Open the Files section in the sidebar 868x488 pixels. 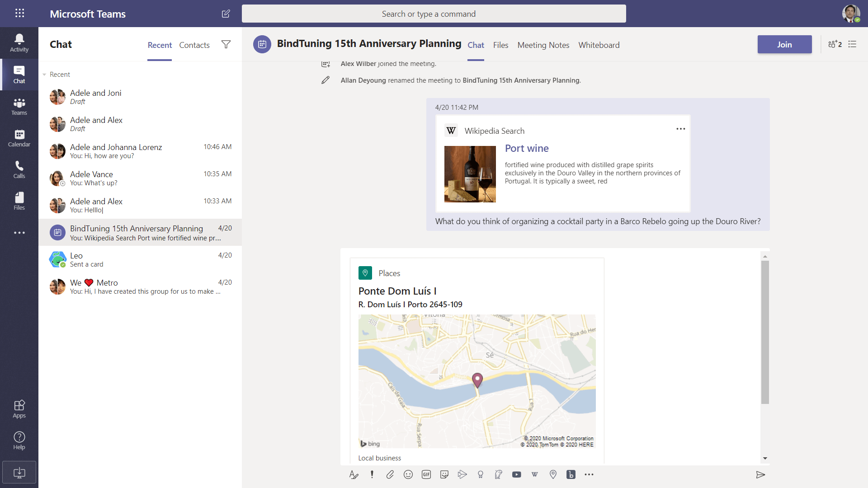coord(19,201)
